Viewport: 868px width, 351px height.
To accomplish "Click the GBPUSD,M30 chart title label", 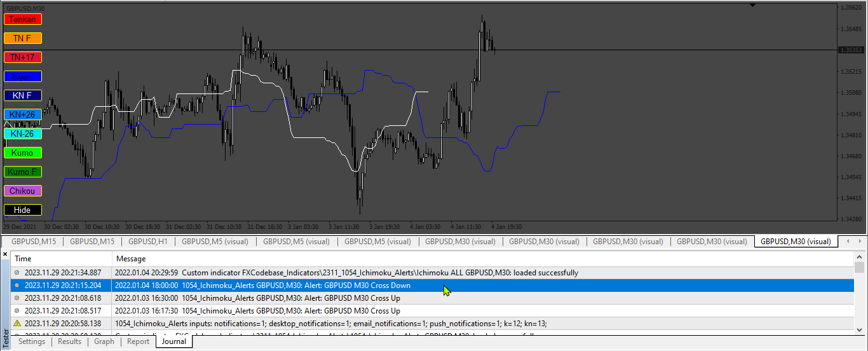I will tap(25, 8).
